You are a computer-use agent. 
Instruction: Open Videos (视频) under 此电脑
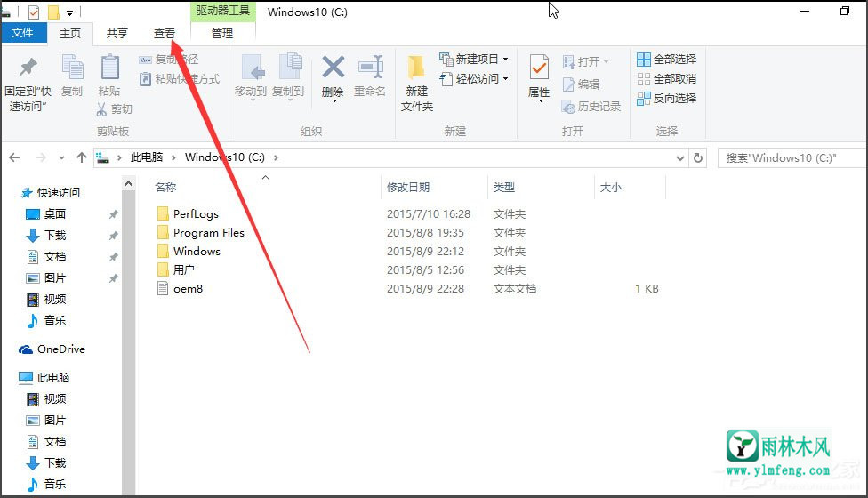(46, 399)
